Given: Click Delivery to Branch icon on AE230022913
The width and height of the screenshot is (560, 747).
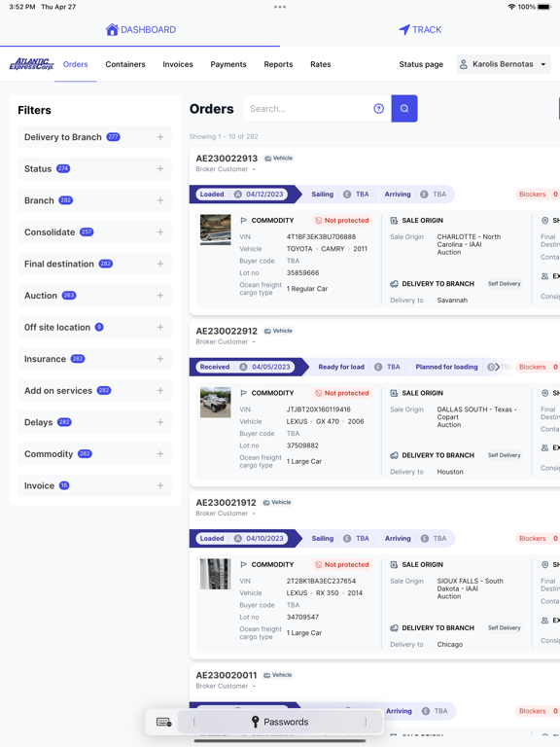Looking at the screenshot, I should click(x=394, y=284).
